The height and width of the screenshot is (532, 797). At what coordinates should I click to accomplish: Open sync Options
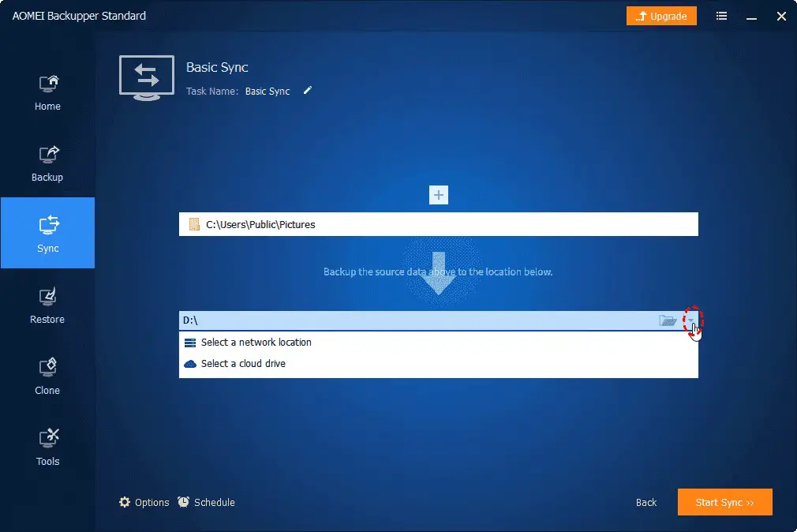click(144, 503)
